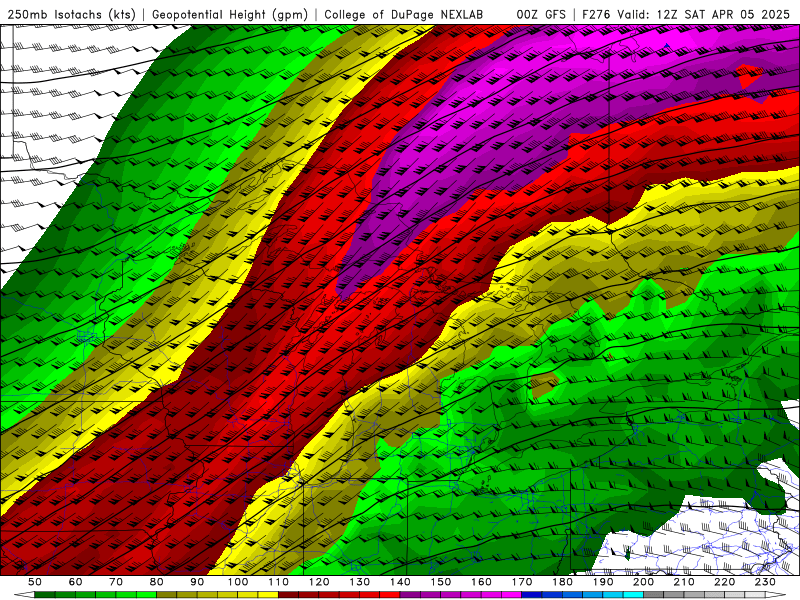The width and height of the screenshot is (800, 600).
Task: Click the 80 knot legend label
Action: click(x=156, y=582)
